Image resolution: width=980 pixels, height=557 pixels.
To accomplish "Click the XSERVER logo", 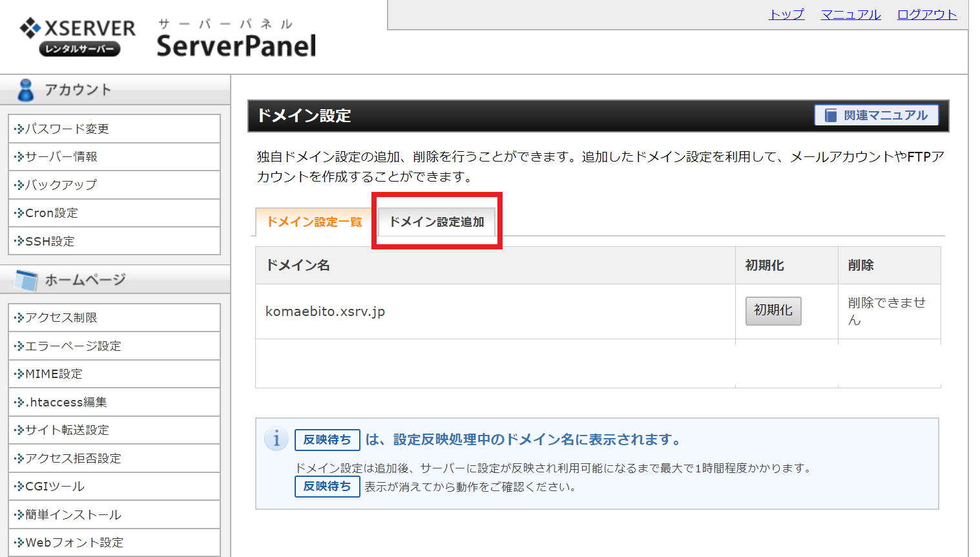I will tap(78, 36).
